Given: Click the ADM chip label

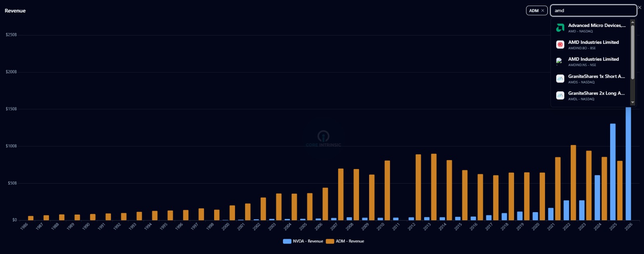Looking at the screenshot, I should (534, 10).
